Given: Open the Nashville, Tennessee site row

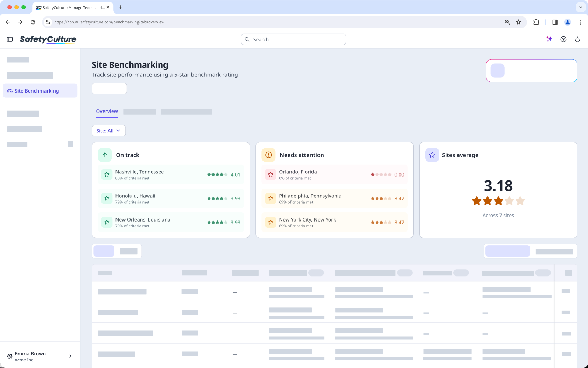Looking at the screenshot, I should tap(171, 175).
